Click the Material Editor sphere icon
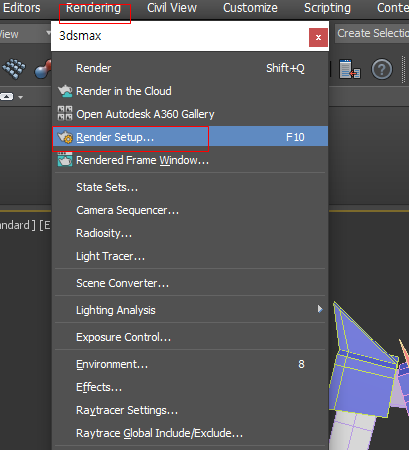The width and height of the screenshot is (409, 450). pos(43,69)
